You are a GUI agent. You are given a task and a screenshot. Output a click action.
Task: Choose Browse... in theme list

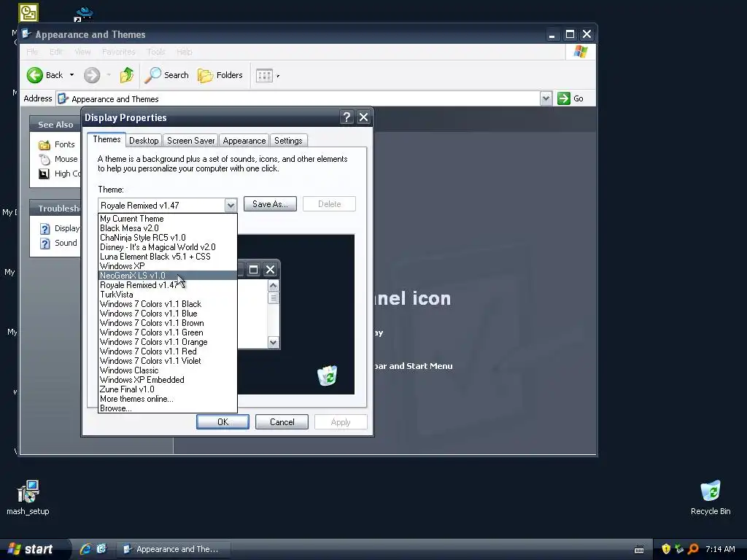click(x=167, y=408)
